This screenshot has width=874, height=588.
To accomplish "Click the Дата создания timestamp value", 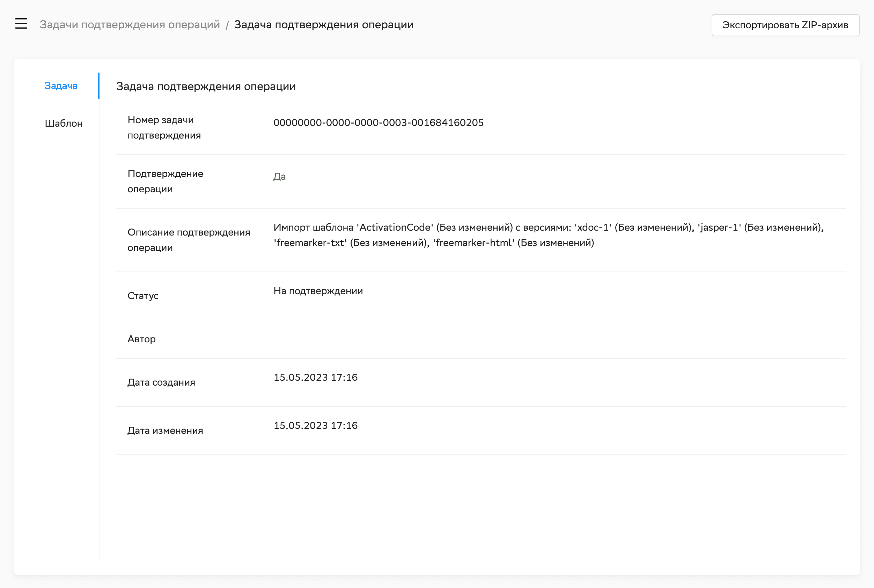I will pyautogui.click(x=315, y=377).
